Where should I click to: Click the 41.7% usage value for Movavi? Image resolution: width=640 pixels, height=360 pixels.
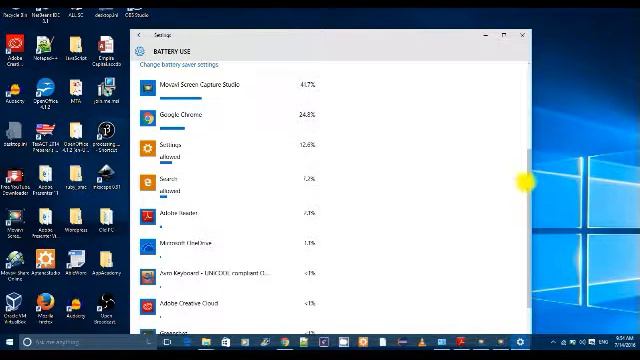(308, 84)
